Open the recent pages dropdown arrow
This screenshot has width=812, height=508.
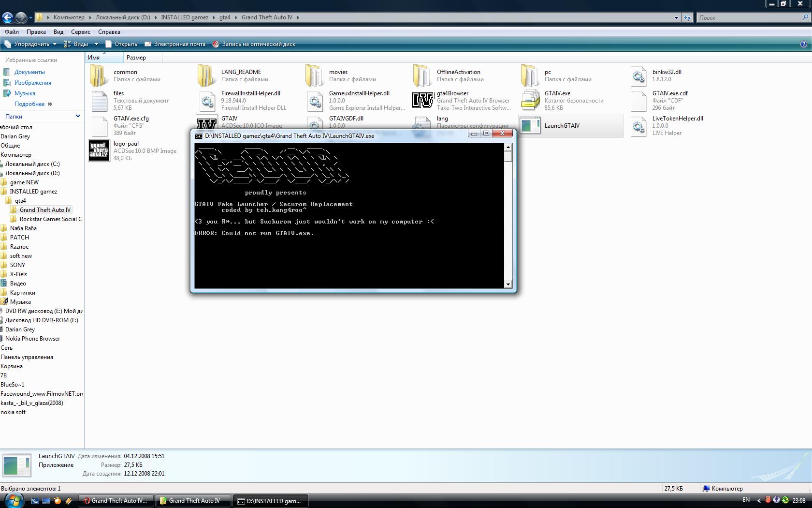30,18
